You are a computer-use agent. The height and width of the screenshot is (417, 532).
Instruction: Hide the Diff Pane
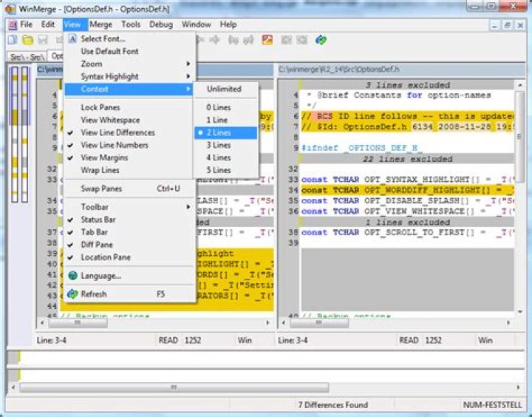(x=128, y=245)
